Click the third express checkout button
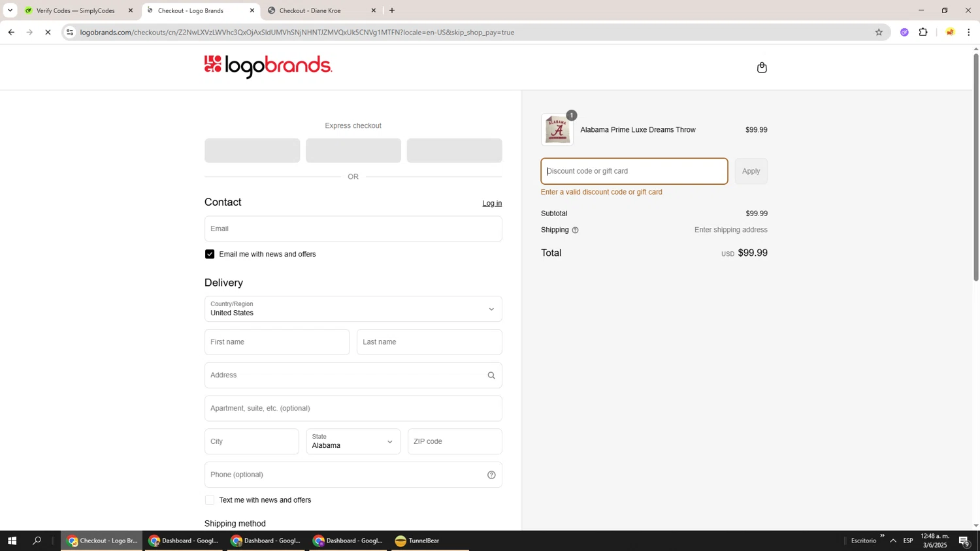The image size is (980, 551). click(454, 151)
